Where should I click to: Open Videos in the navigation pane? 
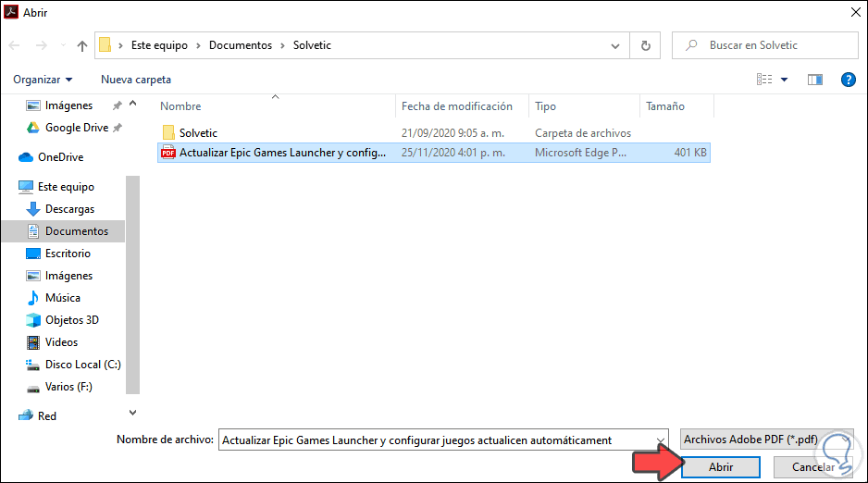[x=61, y=342]
